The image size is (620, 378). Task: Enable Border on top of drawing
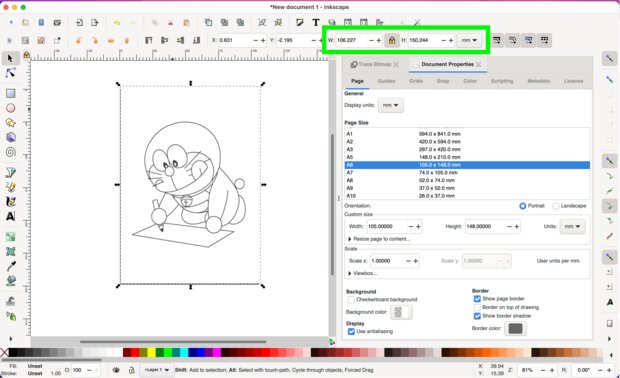pos(477,307)
